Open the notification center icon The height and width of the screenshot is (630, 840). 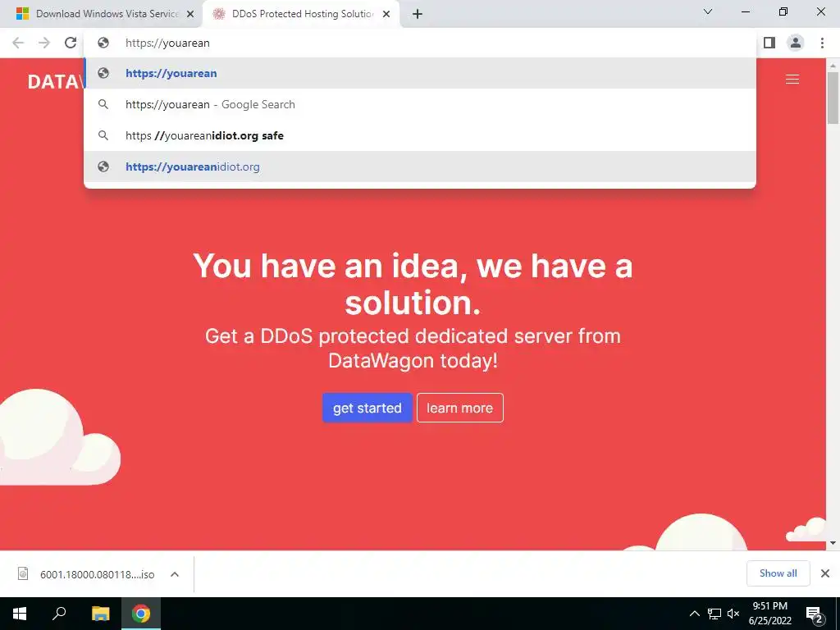point(815,614)
